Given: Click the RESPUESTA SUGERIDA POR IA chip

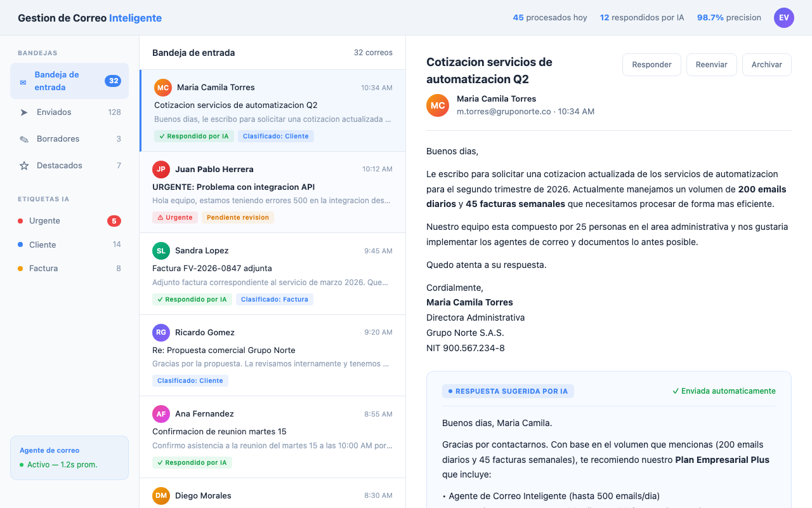Looking at the screenshot, I should (x=507, y=391).
